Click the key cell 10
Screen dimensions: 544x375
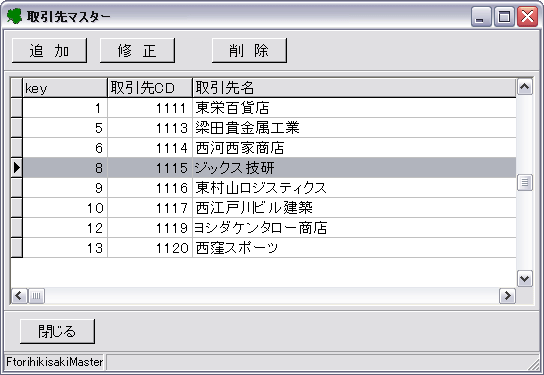click(x=65, y=208)
